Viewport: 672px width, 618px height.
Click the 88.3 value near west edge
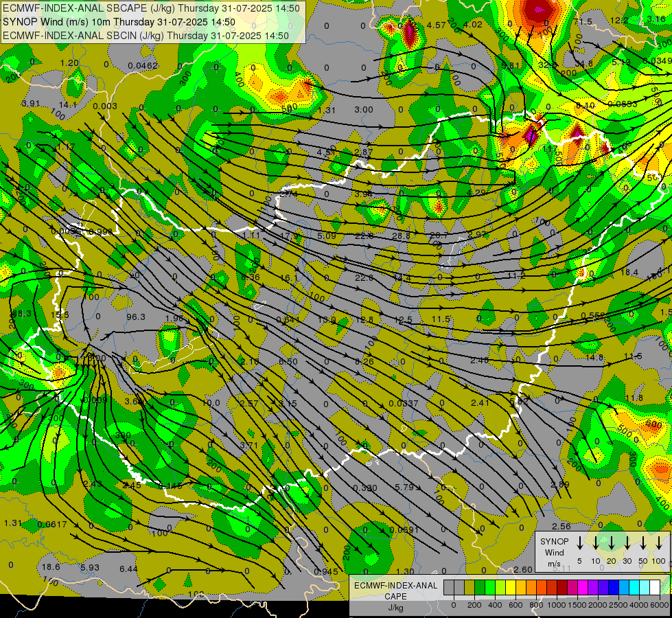[21, 314]
